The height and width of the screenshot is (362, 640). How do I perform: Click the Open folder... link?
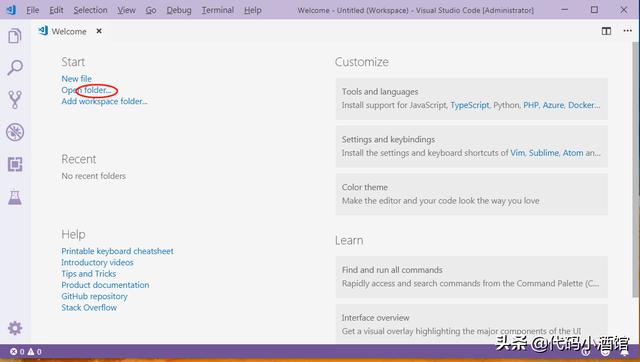click(86, 90)
